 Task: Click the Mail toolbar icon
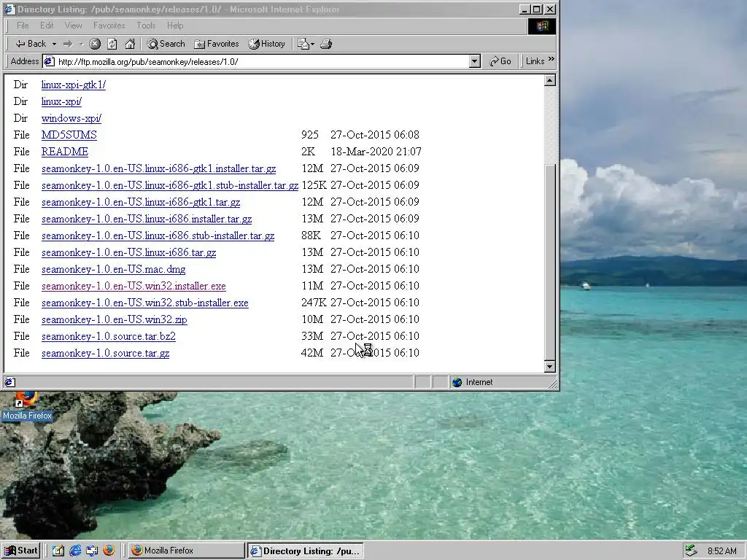[x=306, y=44]
